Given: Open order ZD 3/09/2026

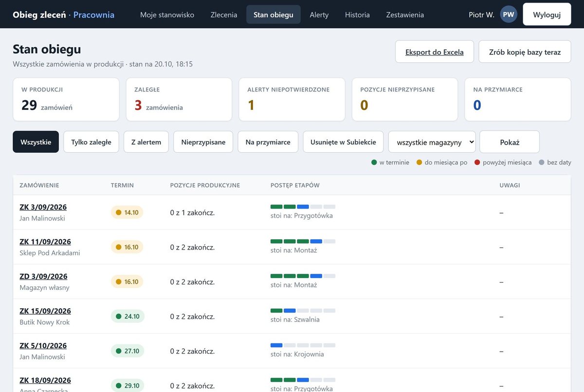Looking at the screenshot, I should click(x=43, y=276).
